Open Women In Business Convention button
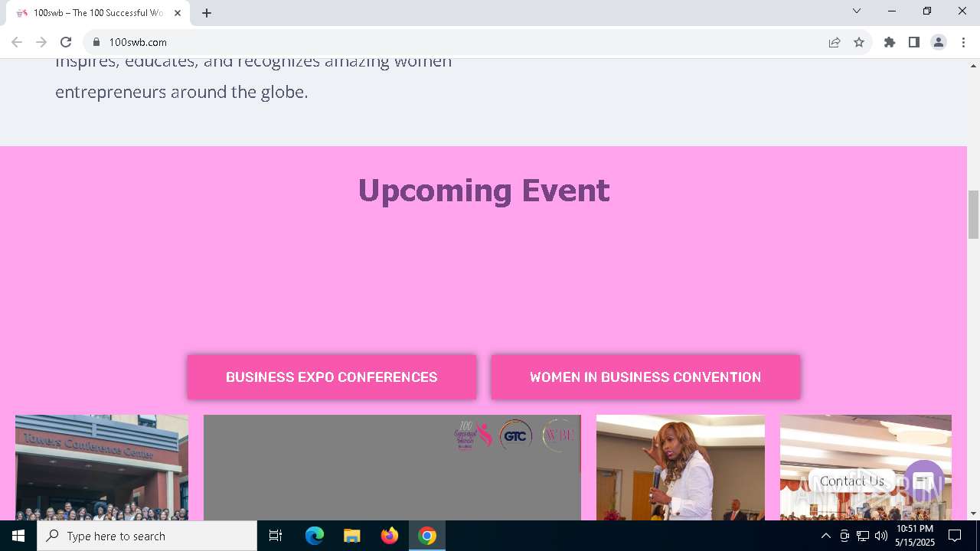 pyautogui.click(x=645, y=377)
